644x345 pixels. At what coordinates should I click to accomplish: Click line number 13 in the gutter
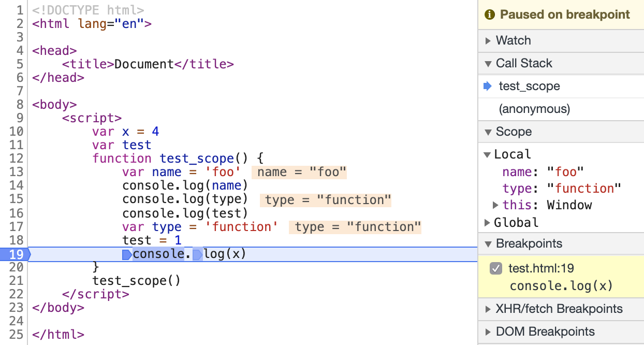17,172
